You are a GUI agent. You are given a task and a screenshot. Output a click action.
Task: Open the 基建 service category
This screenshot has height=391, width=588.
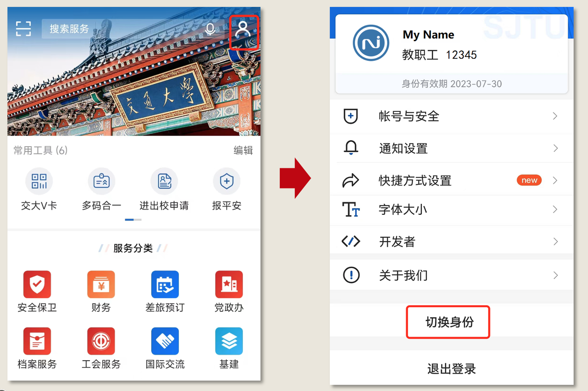coord(229,341)
